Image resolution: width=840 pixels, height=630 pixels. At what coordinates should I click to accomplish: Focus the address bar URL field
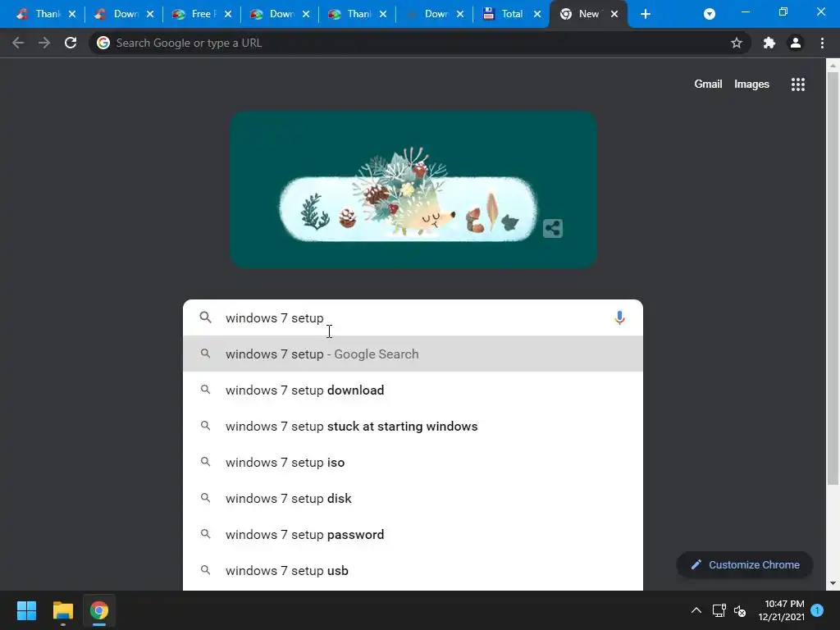click(421, 43)
